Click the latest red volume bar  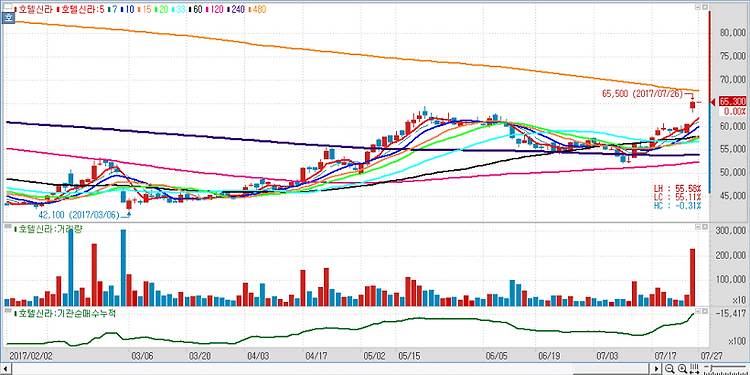[692, 277]
